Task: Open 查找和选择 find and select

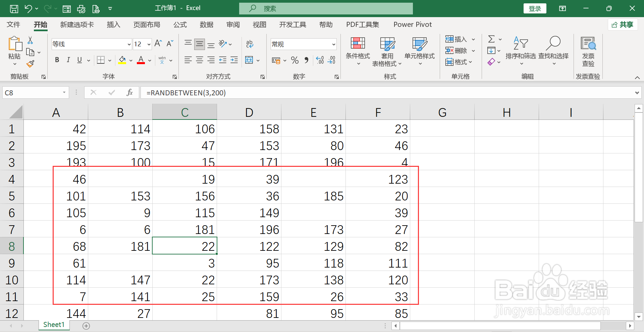Action: [553, 51]
